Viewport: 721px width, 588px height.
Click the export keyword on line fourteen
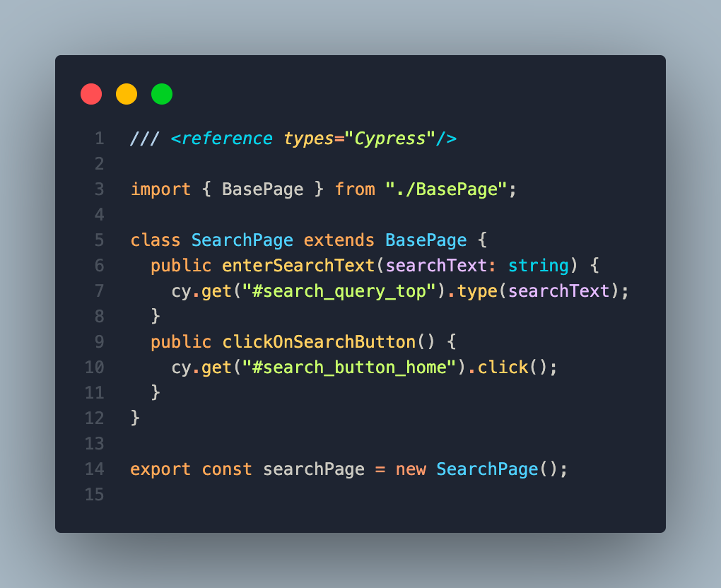[160, 469]
